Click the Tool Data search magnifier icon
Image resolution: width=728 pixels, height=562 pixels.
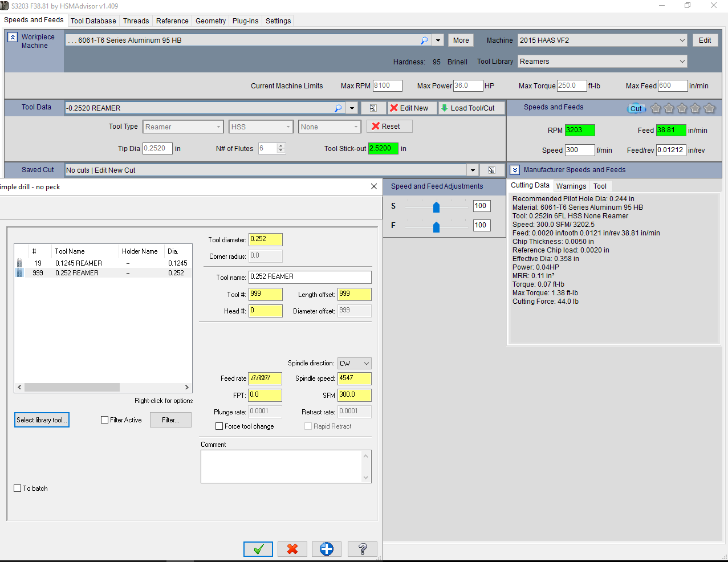coord(338,108)
